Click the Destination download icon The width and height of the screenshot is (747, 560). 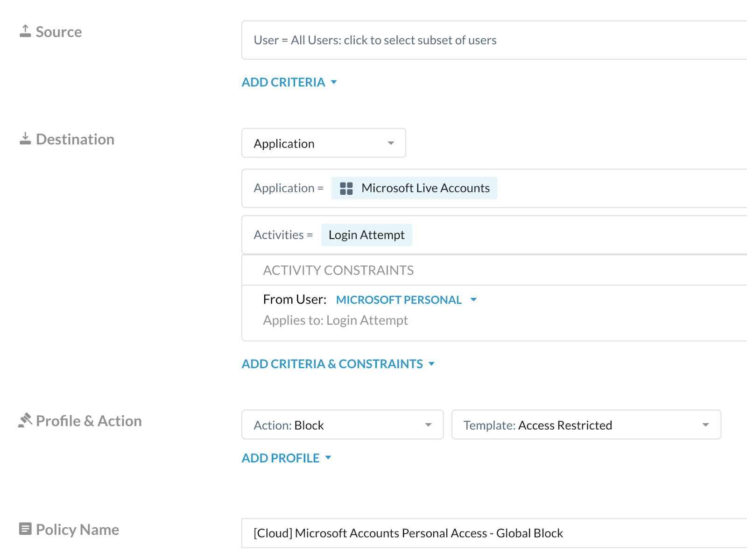pyautogui.click(x=25, y=139)
